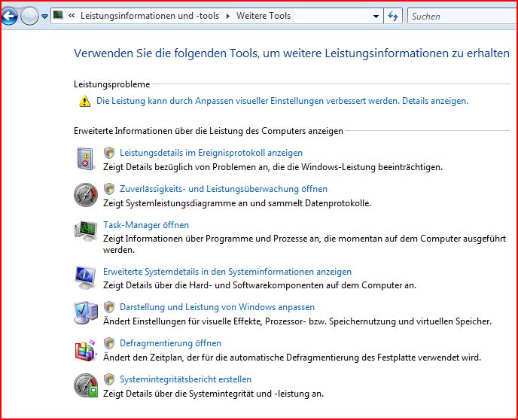The height and width of the screenshot is (420, 518).
Task: Refresh the page with refresh button
Action: pyautogui.click(x=393, y=16)
